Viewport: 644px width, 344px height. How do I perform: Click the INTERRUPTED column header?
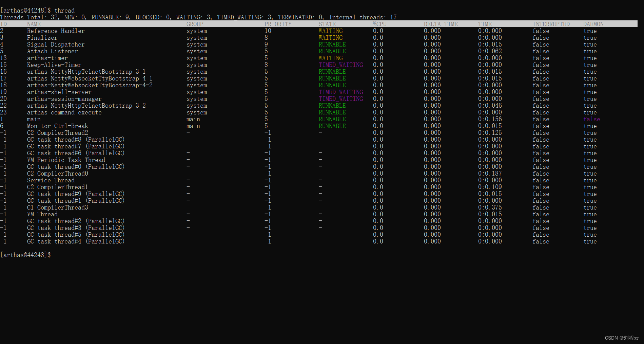pyautogui.click(x=551, y=24)
